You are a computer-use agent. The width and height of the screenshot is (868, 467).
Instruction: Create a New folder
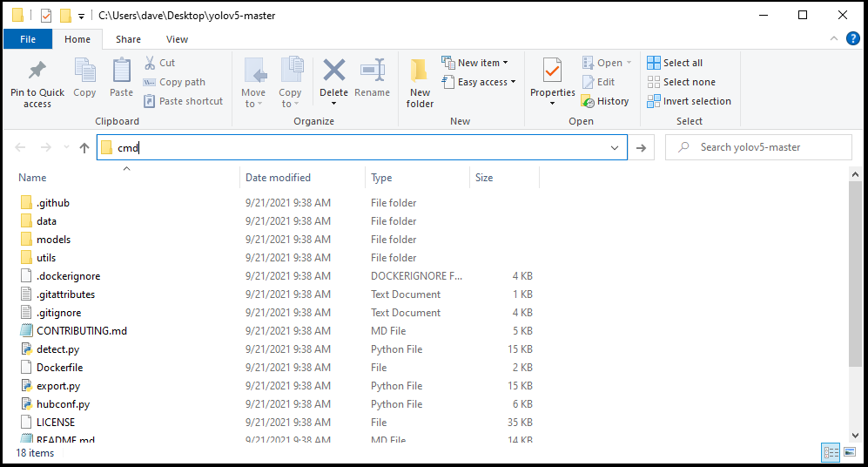pyautogui.click(x=420, y=83)
